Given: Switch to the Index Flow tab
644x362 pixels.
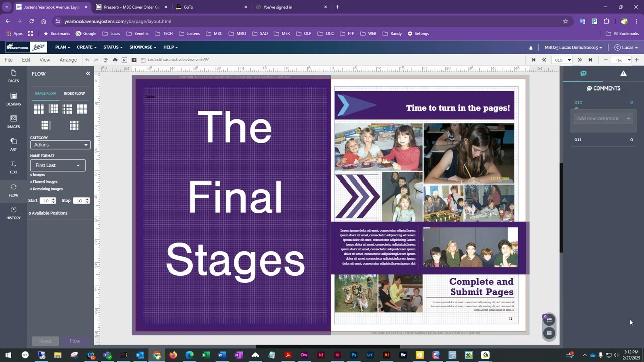Looking at the screenshot, I should coord(74,94).
